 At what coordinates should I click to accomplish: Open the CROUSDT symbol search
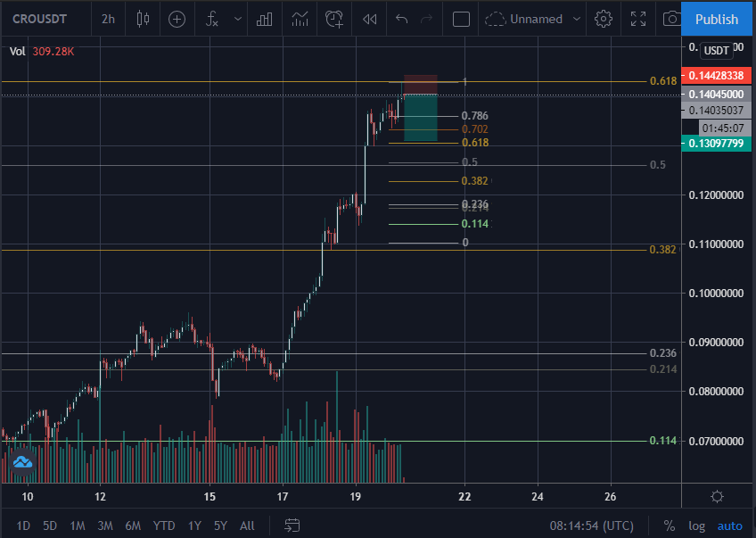39,20
